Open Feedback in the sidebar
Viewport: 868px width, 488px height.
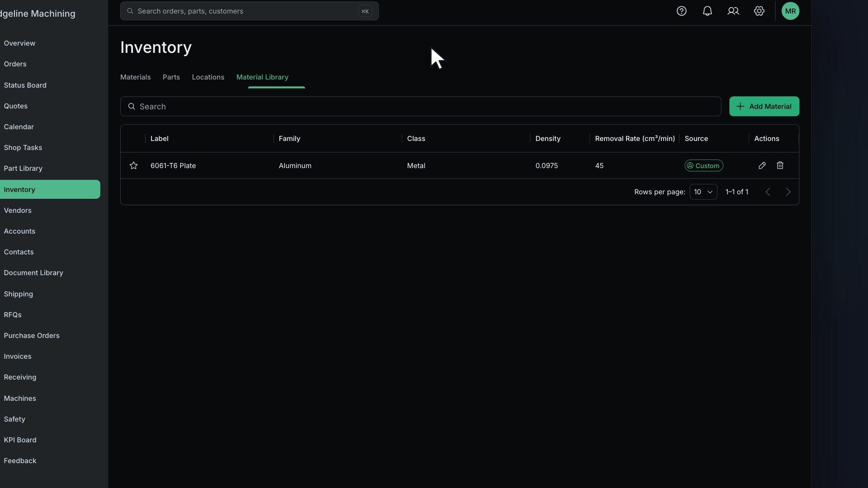point(20,461)
